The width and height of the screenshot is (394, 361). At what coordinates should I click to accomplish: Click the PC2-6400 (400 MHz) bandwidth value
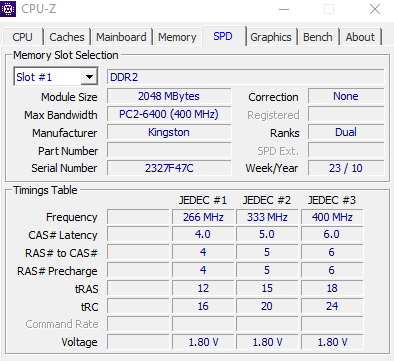(x=169, y=114)
